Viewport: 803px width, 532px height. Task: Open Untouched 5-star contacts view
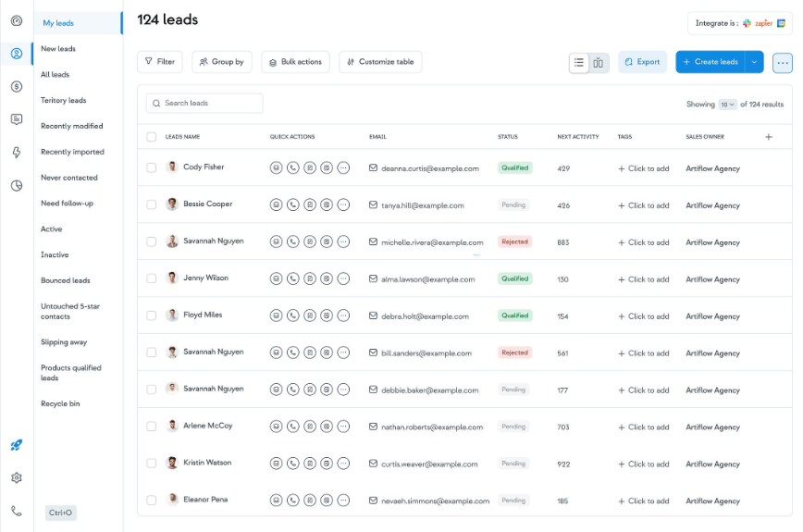click(70, 311)
